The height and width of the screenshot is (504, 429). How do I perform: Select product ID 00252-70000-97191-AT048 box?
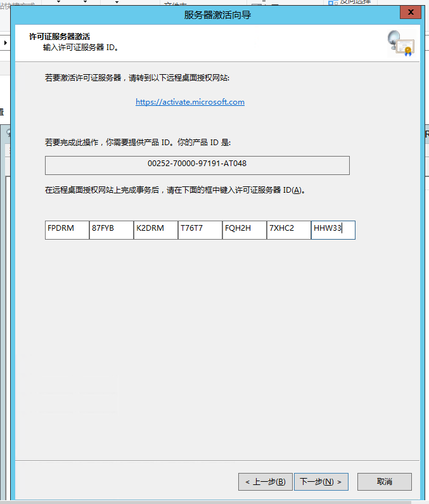click(197, 165)
